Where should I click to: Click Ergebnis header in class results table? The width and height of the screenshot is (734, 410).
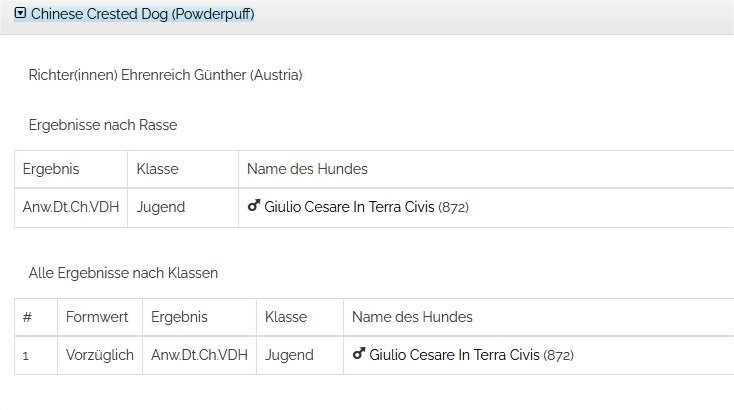179,317
